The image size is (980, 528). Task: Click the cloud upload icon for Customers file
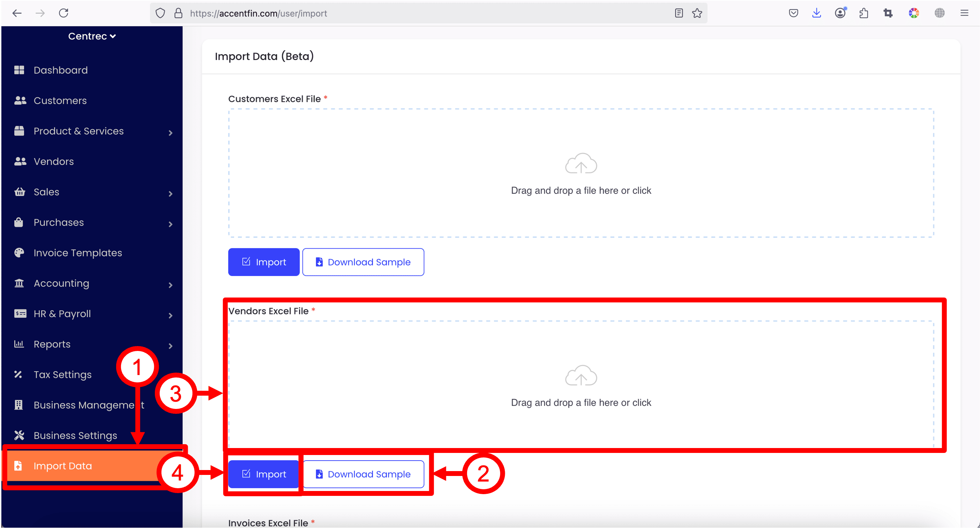pos(581,164)
